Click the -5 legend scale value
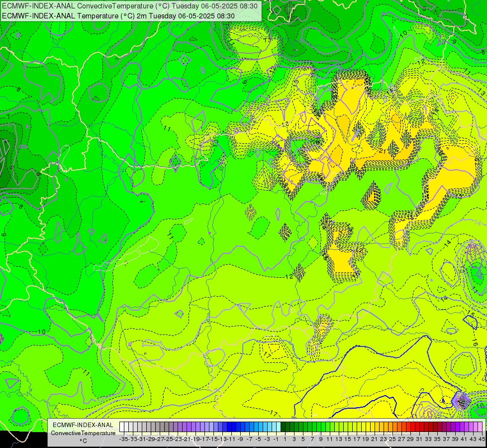The image size is (487, 448). (x=258, y=439)
